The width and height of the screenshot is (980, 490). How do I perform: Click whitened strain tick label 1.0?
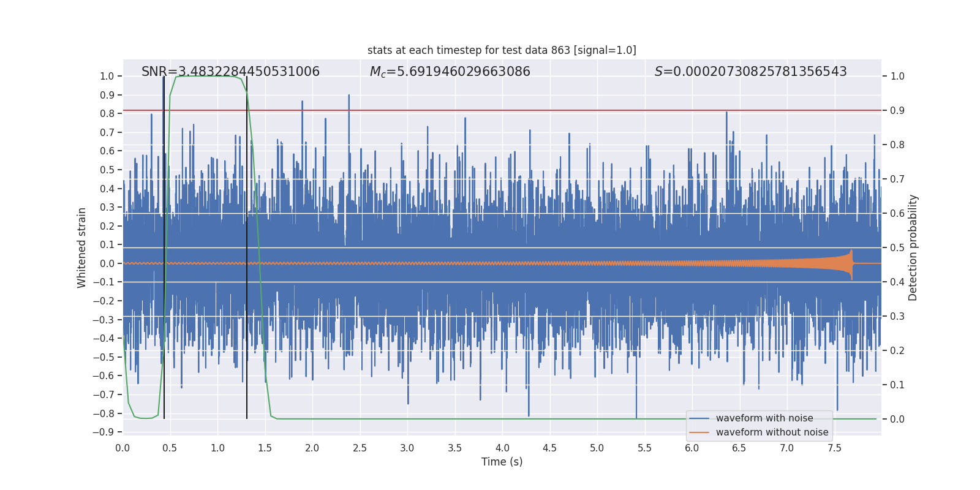(107, 77)
